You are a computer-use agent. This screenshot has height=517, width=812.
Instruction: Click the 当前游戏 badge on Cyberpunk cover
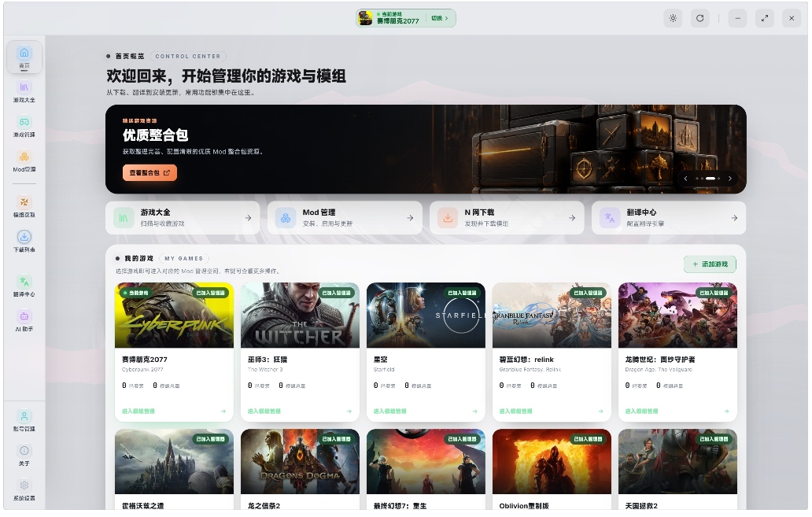(135, 294)
